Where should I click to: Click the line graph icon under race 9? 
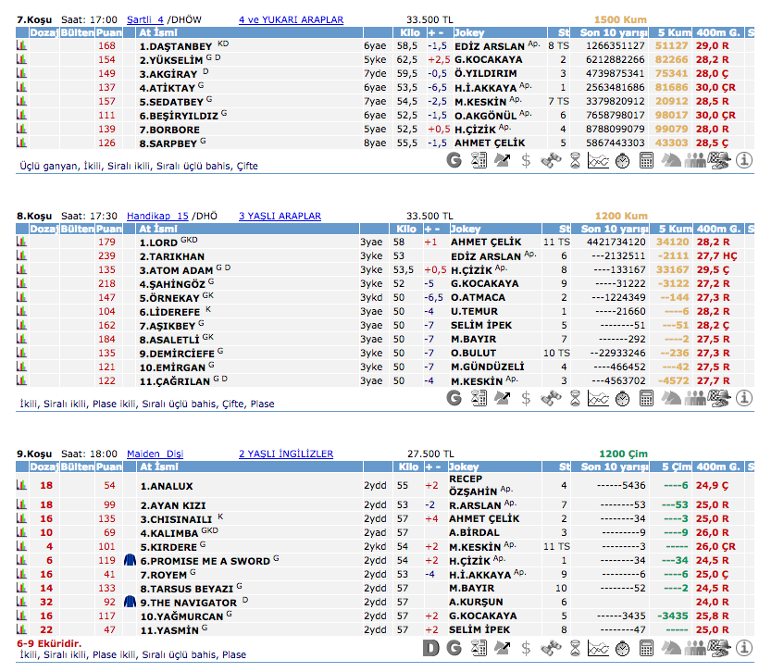click(x=598, y=648)
